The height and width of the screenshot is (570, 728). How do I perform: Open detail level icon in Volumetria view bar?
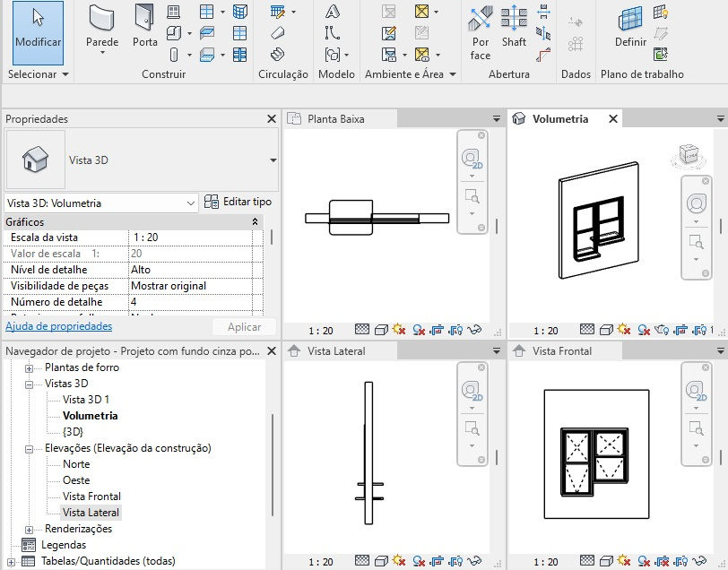[x=587, y=330]
